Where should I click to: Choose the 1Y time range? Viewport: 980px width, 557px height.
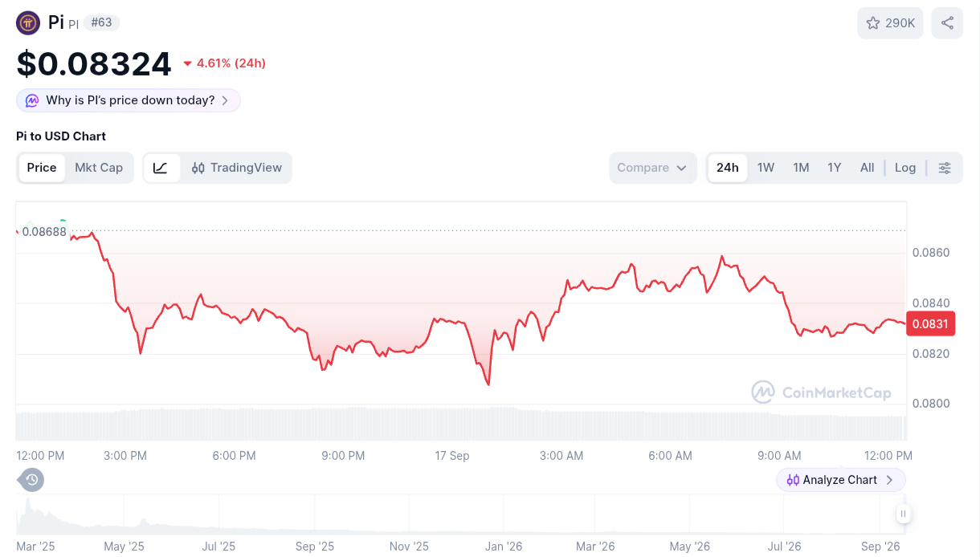point(835,168)
